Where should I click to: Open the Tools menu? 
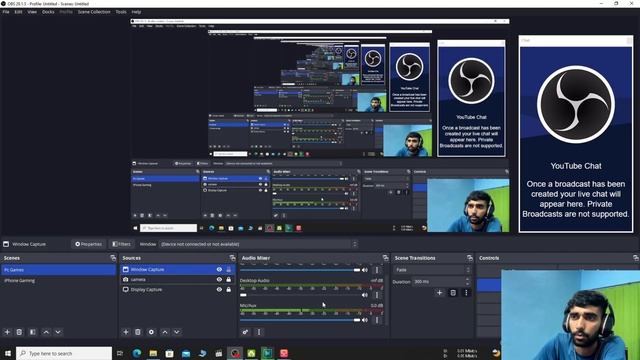[121, 12]
